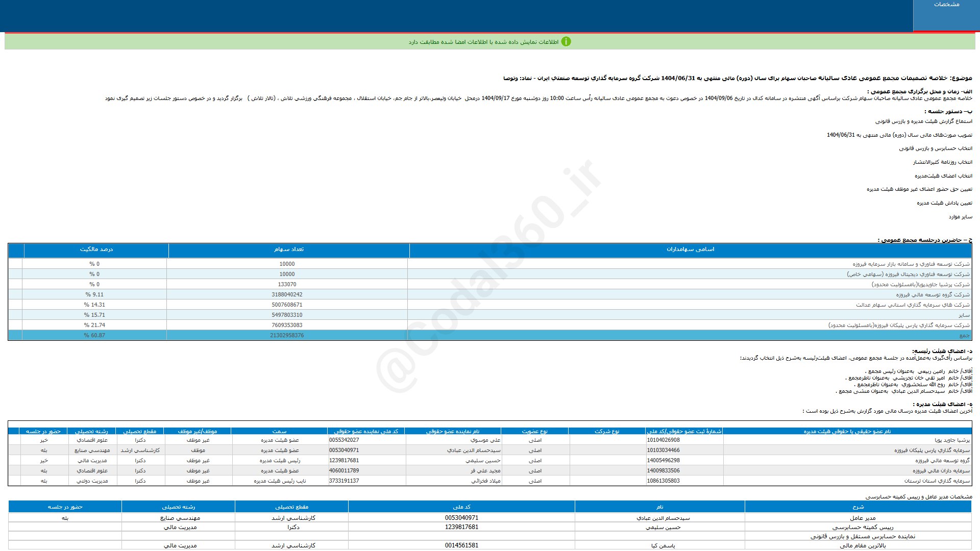Click the اسامی سهامداران column header
This screenshot has height=551, width=980.
point(690,249)
